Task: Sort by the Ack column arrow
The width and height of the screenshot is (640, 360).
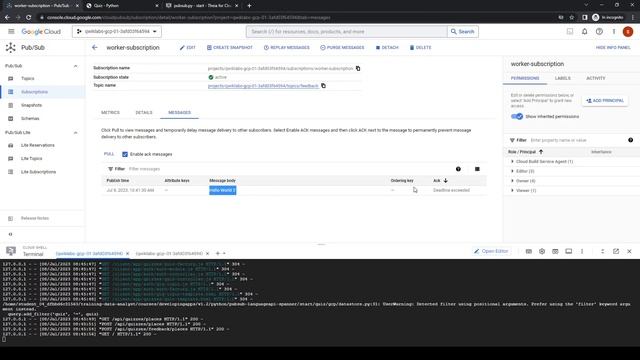Action: click(x=446, y=180)
